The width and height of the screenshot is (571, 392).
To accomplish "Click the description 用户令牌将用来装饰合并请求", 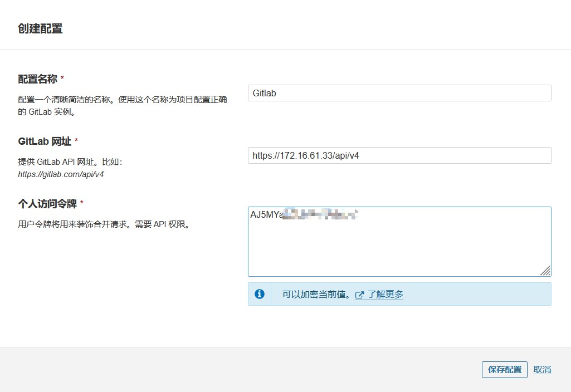I will [x=105, y=224].
